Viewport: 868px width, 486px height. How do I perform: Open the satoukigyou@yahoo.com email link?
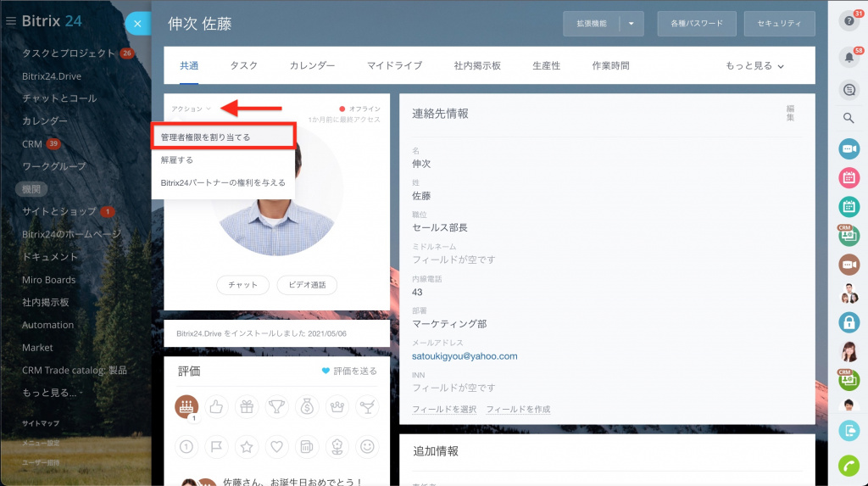465,356
